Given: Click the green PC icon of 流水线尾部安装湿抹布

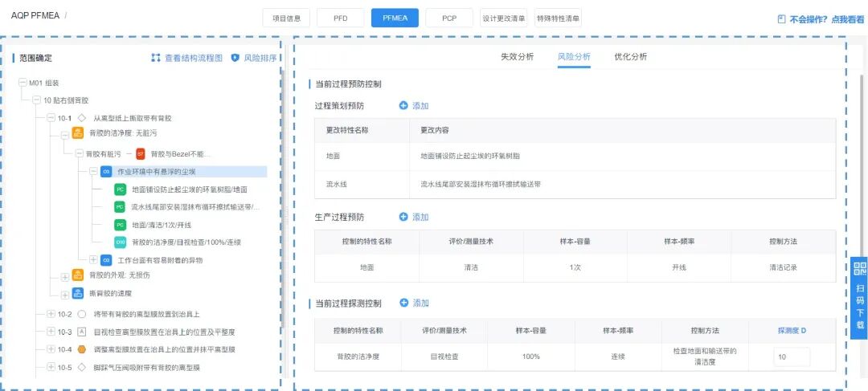Looking at the screenshot, I should (120, 207).
